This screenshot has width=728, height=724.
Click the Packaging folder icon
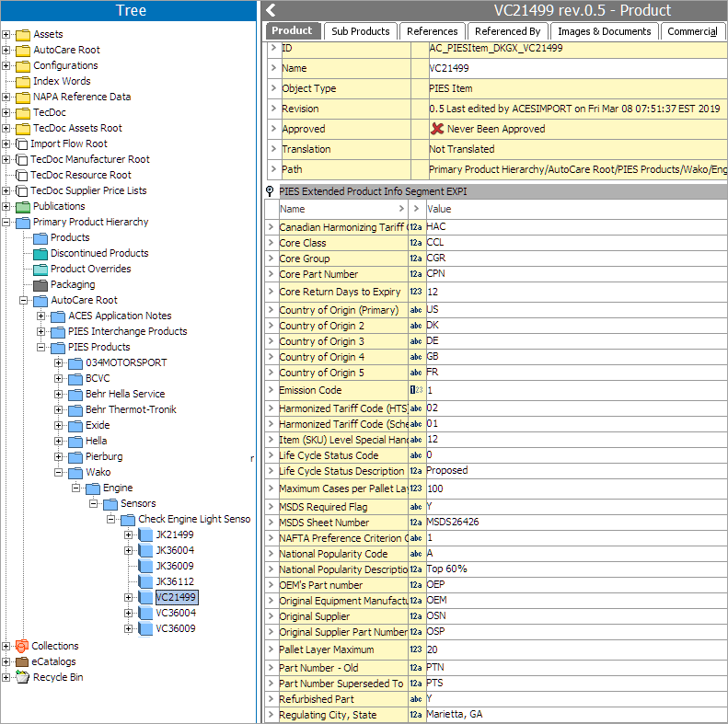coord(40,284)
